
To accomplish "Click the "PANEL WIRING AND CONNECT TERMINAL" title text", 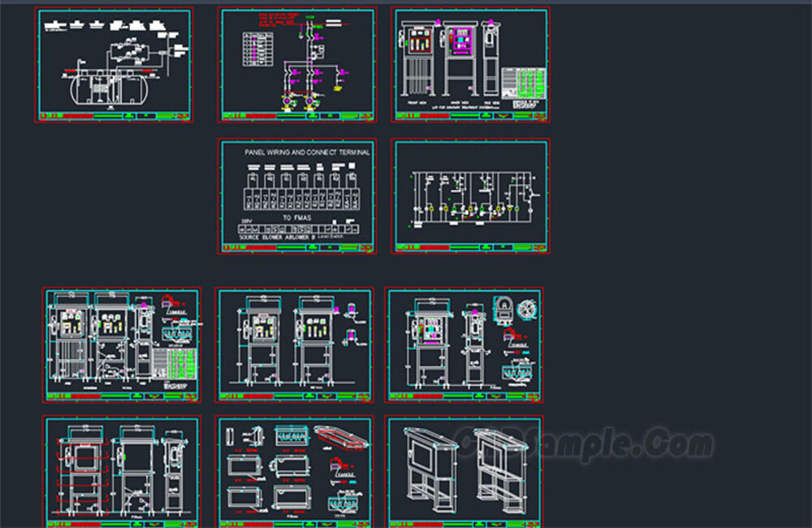I will coord(307,153).
